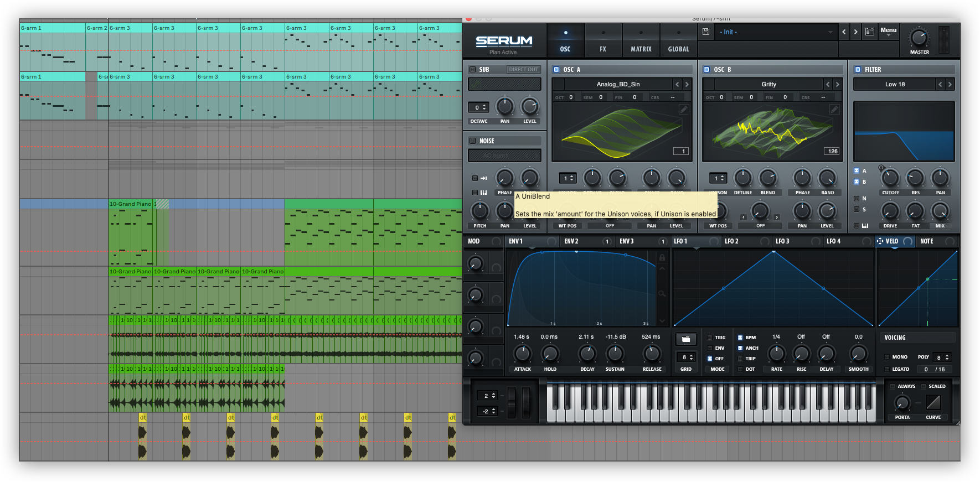Click the envelope lock icon

(662, 257)
